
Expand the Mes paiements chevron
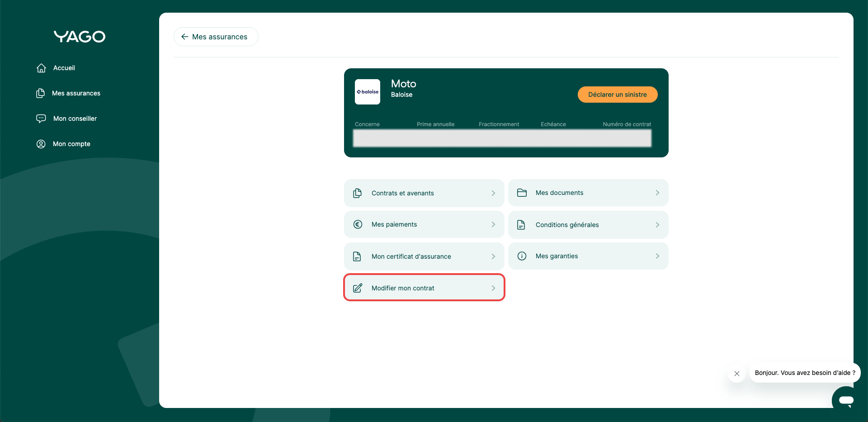pos(493,224)
